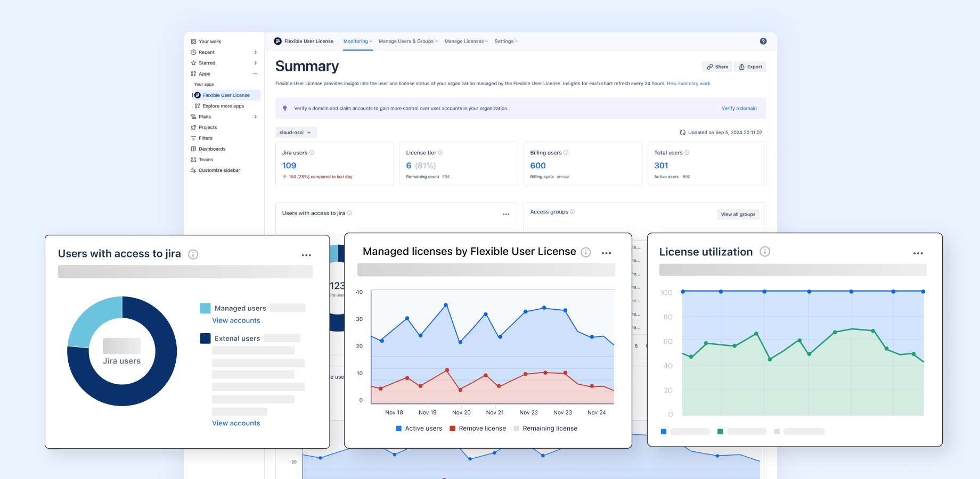This screenshot has height=479, width=980.
Task: Expand the Plans sidebar chevron
Action: coord(255,117)
